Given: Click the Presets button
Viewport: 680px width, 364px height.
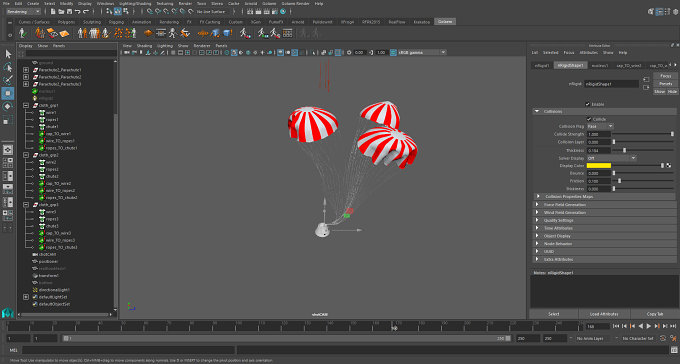Looking at the screenshot, I should coord(665,84).
